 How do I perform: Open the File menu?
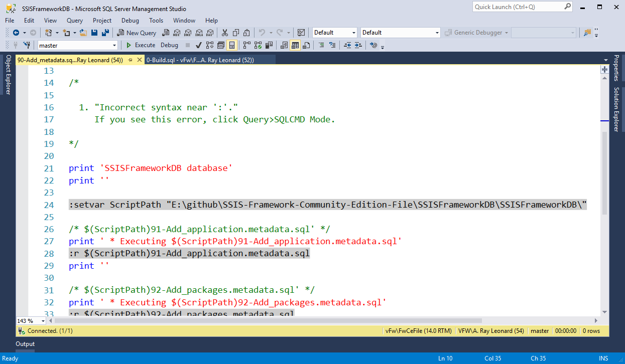click(x=10, y=21)
